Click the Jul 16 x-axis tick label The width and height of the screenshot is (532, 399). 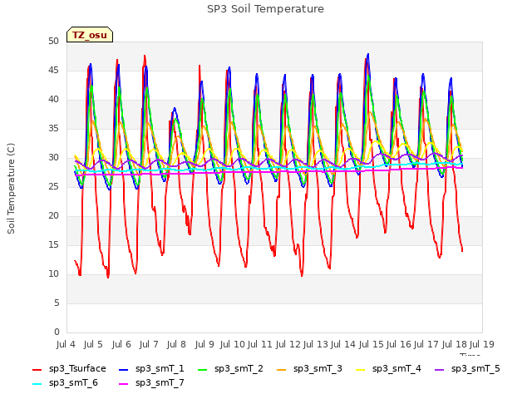(399, 344)
